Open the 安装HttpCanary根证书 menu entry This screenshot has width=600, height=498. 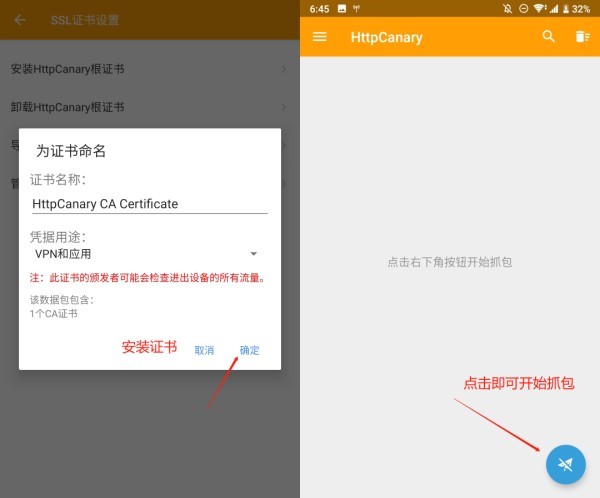(x=80, y=69)
